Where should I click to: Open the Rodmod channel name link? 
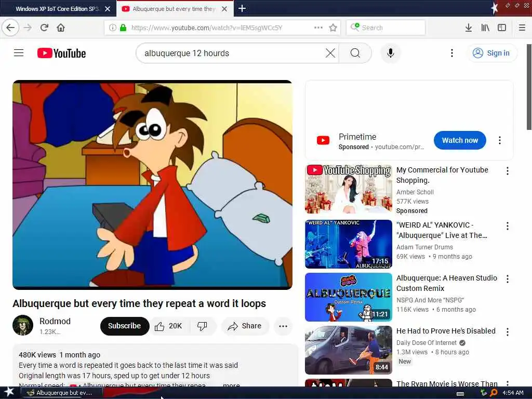tap(55, 321)
